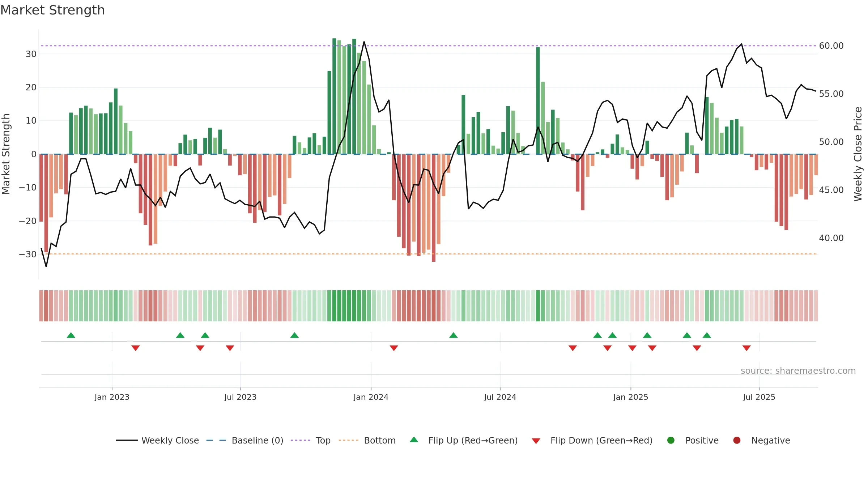Click the Jul 2024 x-axis label

(500, 397)
